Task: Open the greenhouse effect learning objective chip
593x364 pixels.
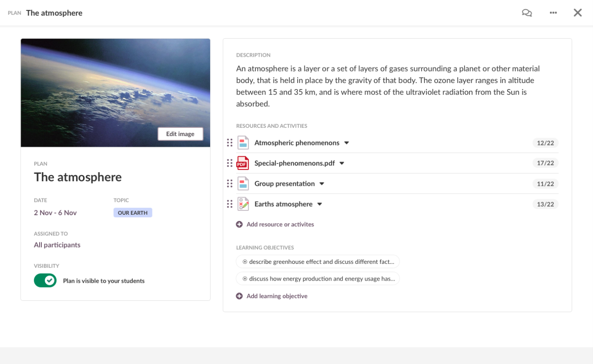Action: pos(318,262)
